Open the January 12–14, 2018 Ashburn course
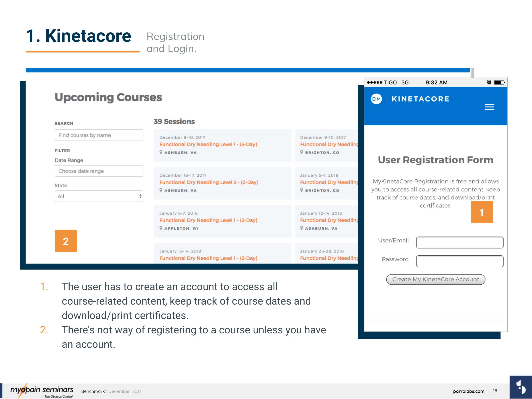This screenshot has width=532, height=399. coord(329,220)
